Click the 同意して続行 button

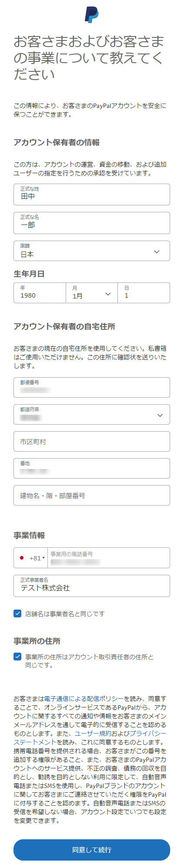tap(92, 850)
